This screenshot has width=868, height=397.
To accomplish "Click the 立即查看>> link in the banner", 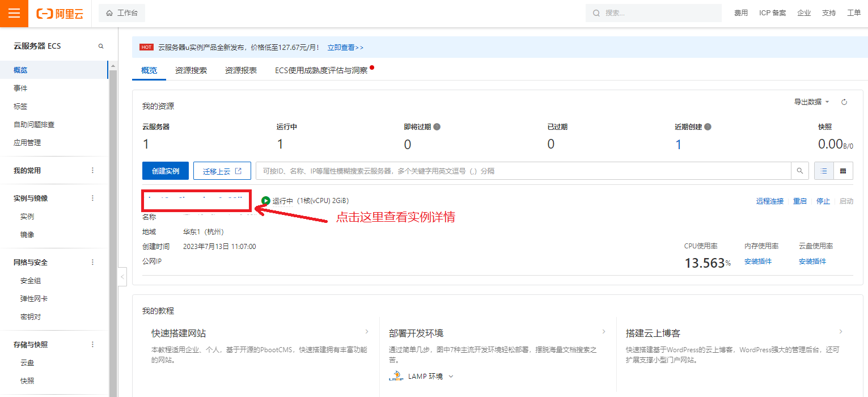I will 345,48.
